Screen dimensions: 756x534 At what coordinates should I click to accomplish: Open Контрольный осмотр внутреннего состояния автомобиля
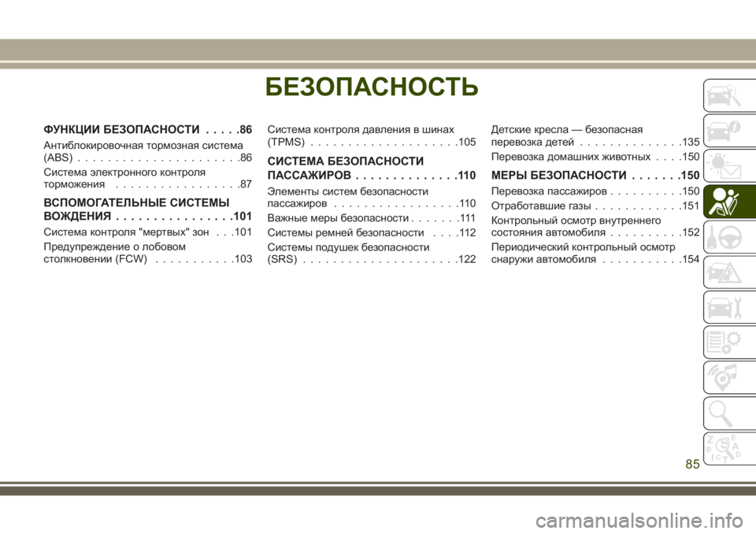(595, 226)
